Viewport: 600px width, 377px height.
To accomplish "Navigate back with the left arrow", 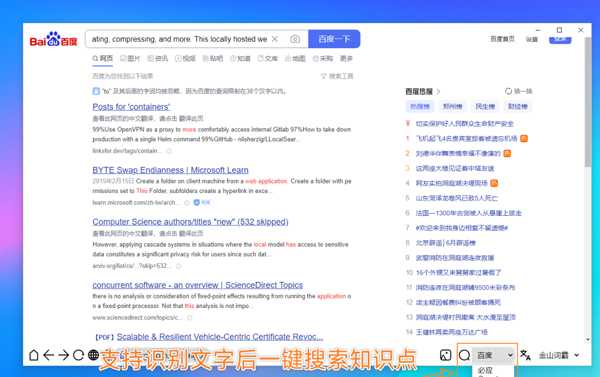I will click(x=49, y=355).
